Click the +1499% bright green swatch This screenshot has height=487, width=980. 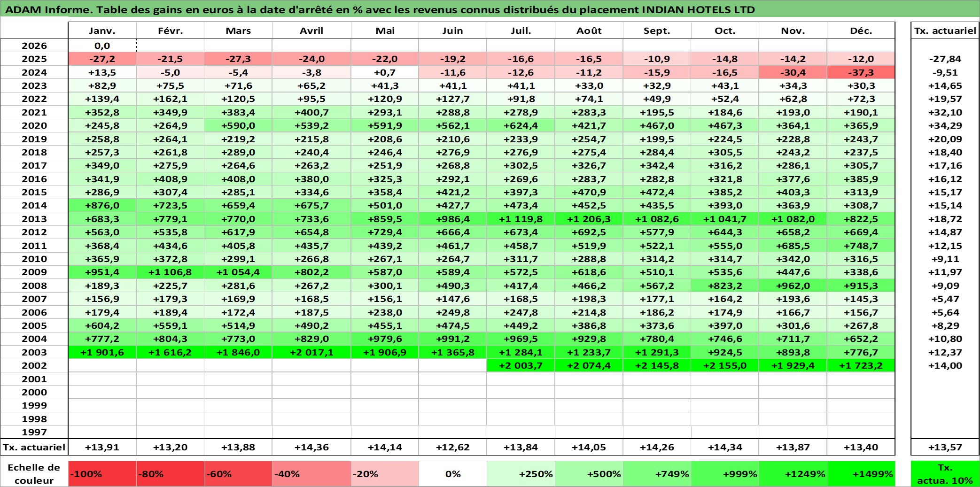(861, 474)
